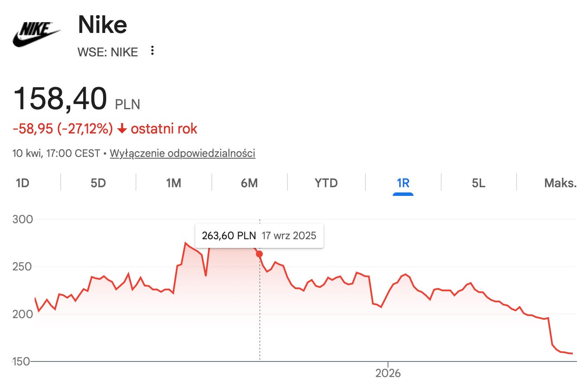Select the 1M chart range
588x384 pixels.
[174, 183]
